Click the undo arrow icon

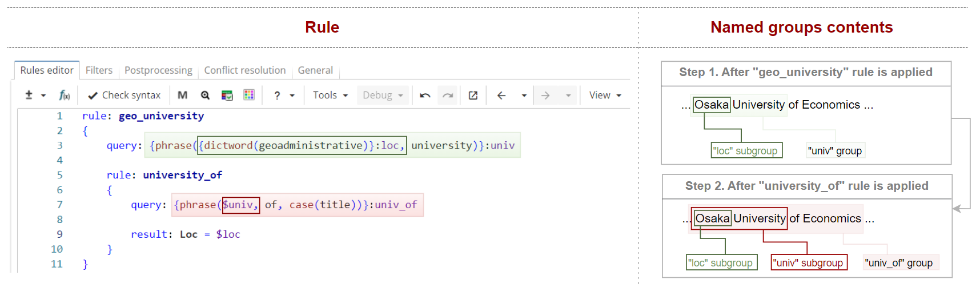pos(425,95)
